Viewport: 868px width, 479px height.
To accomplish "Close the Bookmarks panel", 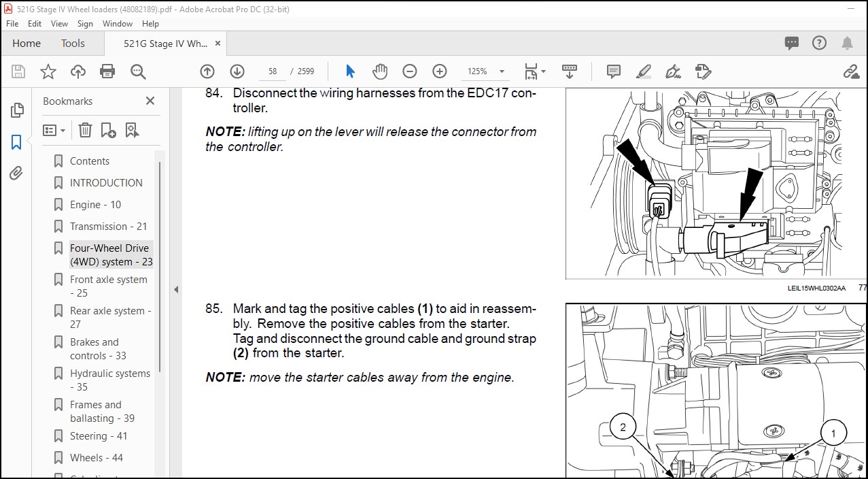I will tap(150, 101).
